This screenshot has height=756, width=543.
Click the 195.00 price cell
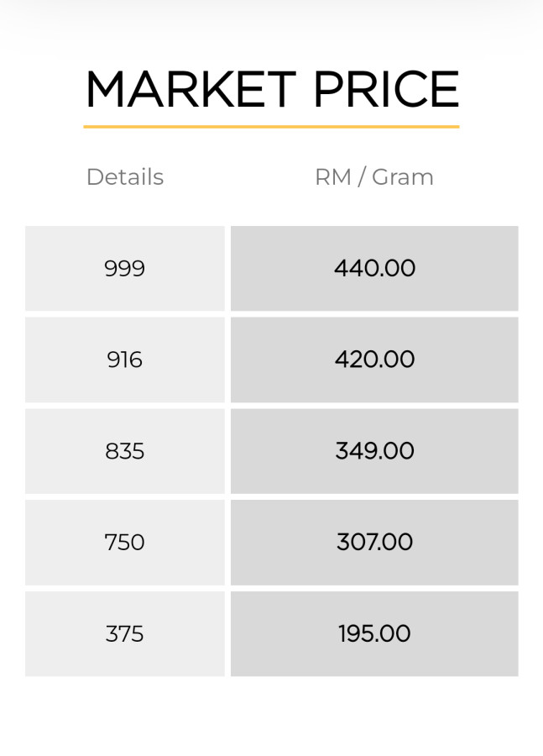click(x=374, y=633)
